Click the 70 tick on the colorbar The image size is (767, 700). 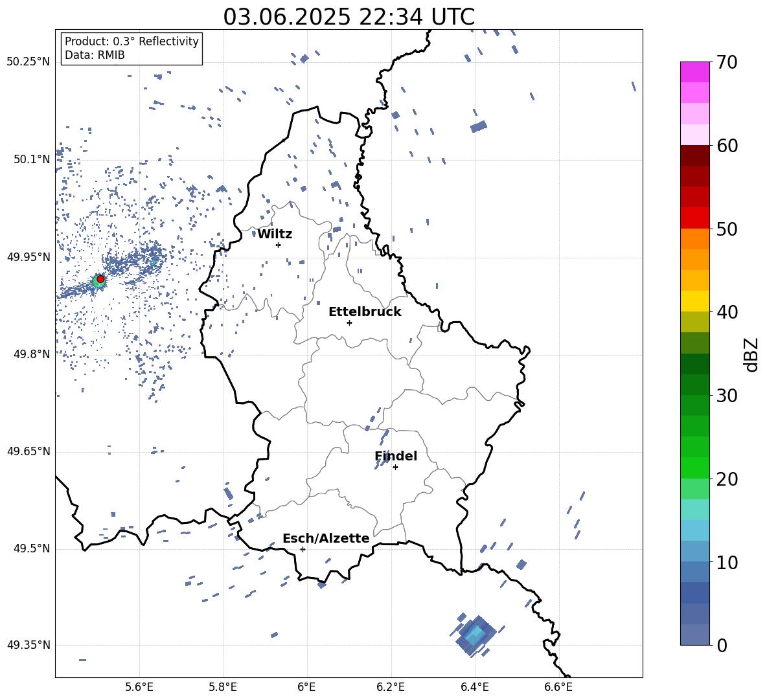(727, 62)
